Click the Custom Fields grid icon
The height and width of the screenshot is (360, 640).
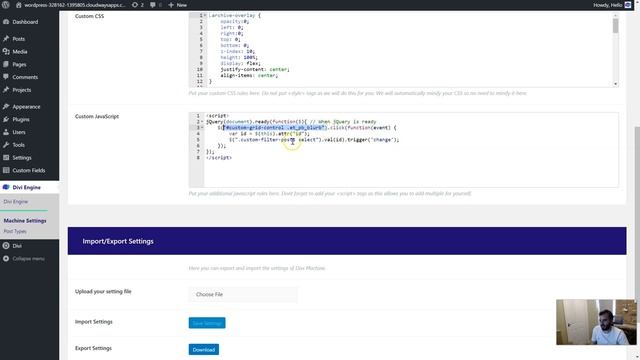click(x=6, y=170)
